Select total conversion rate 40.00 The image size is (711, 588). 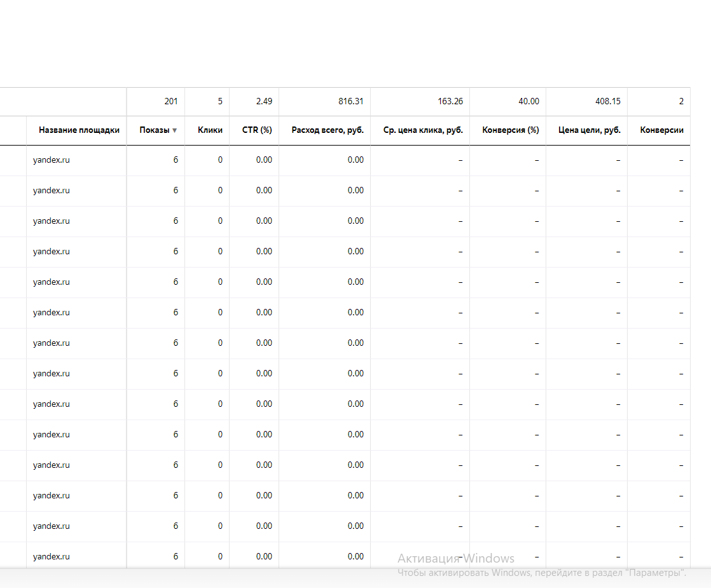(x=528, y=102)
